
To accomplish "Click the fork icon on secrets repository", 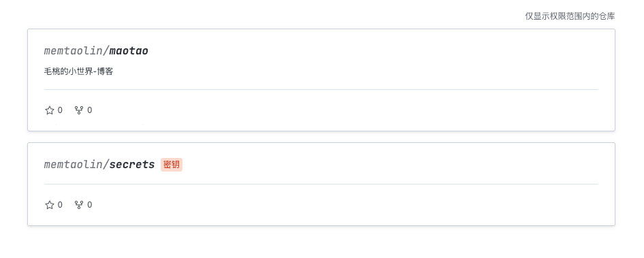I will click(x=79, y=205).
